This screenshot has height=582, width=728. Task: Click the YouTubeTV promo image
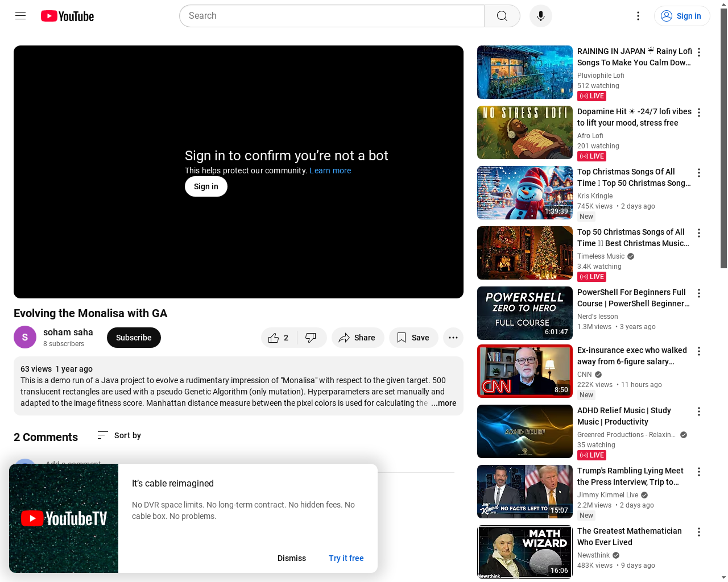[x=64, y=518]
